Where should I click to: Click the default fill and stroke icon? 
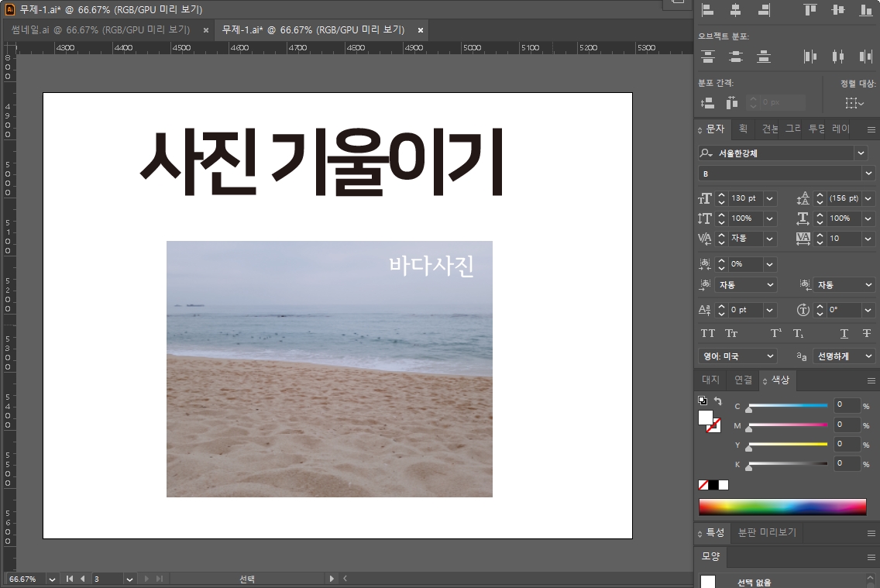pyautogui.click(x=703, y=401)
